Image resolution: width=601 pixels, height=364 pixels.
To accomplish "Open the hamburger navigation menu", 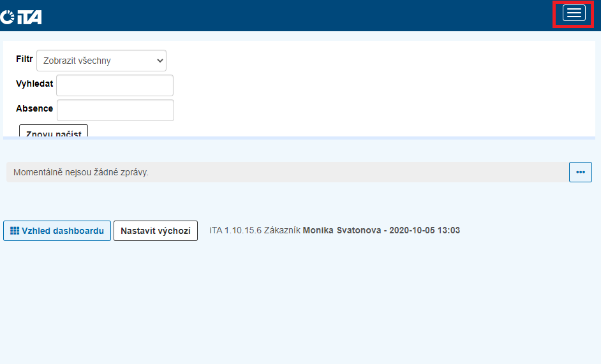I will [x=574, y=13].
